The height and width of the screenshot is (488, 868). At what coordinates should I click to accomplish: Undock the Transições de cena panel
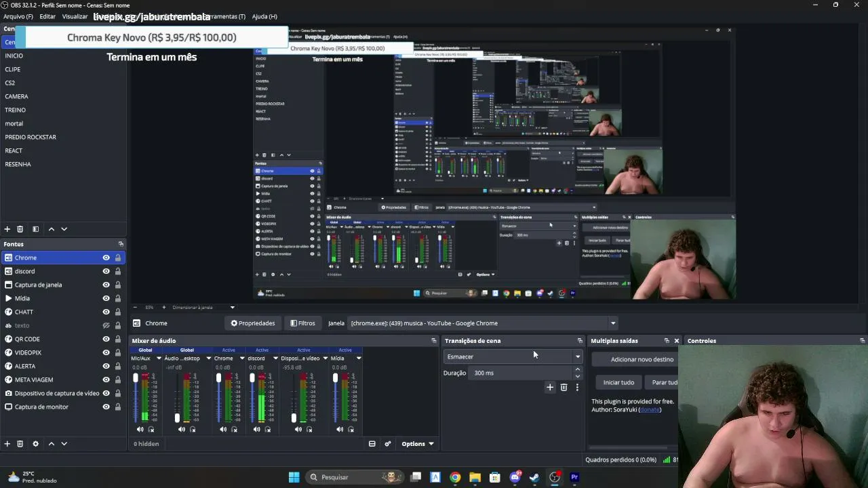coord(580,341)
